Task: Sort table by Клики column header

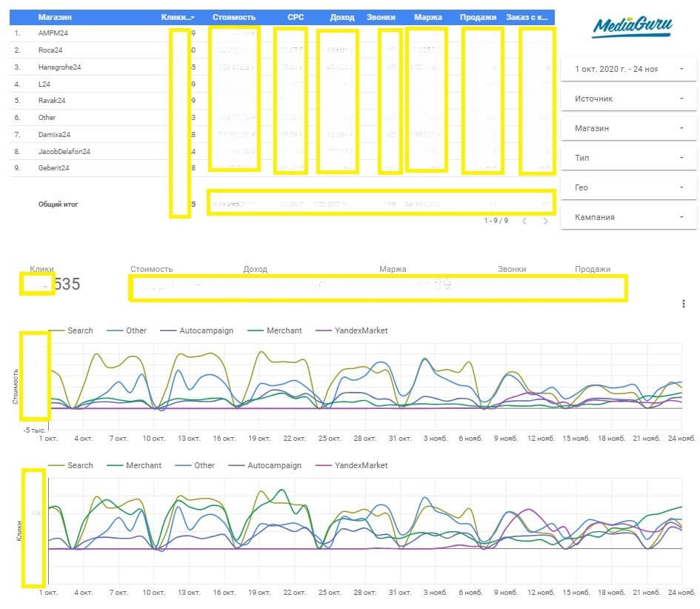Action: (176, 17)
